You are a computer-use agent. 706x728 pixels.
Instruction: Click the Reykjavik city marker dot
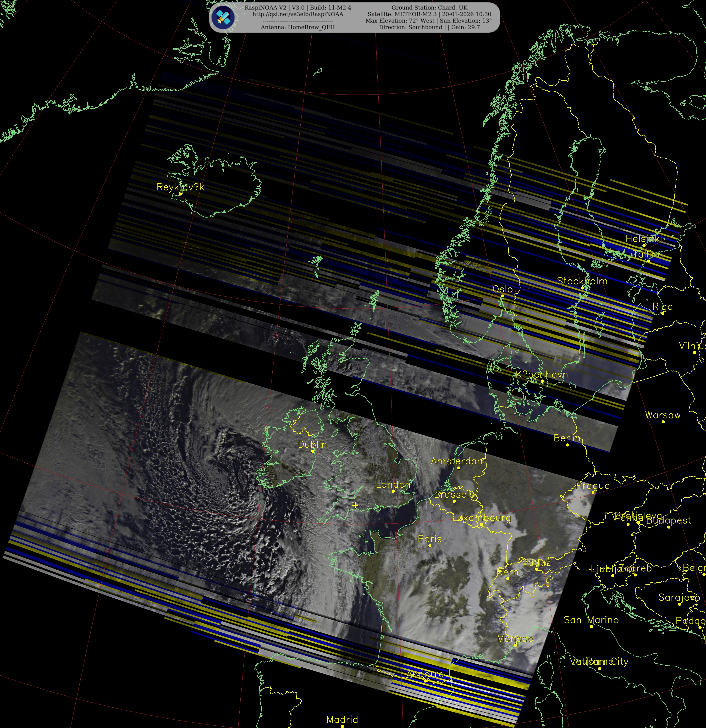[181, 193]
